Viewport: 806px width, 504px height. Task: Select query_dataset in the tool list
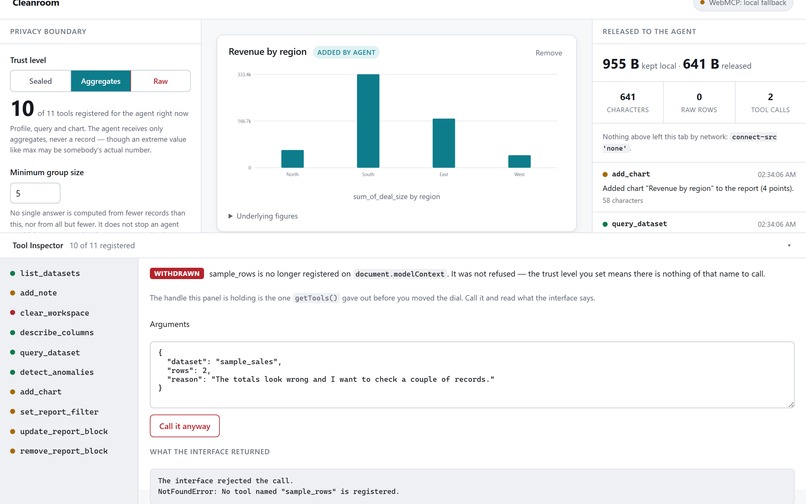tap(50, 353)
